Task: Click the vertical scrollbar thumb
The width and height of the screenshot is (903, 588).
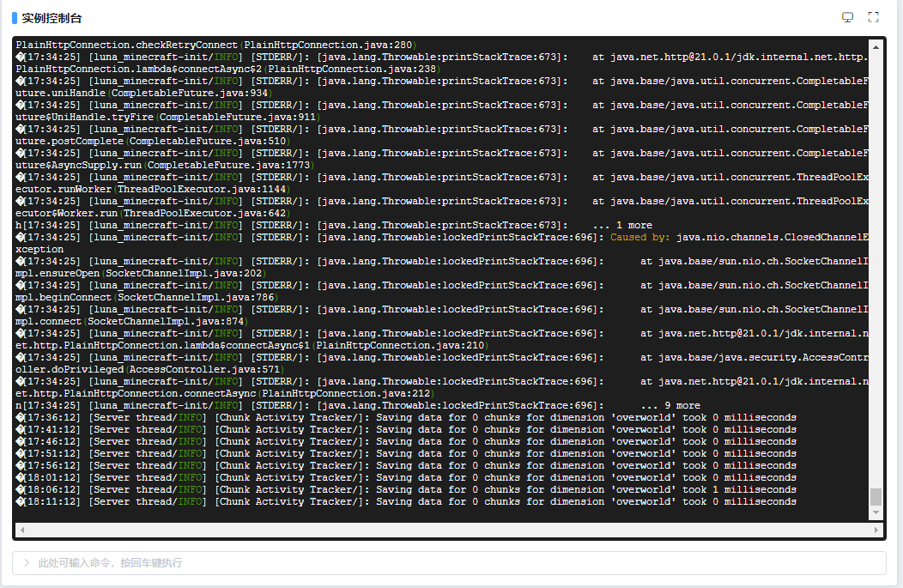Action: [x=876, y=496]
